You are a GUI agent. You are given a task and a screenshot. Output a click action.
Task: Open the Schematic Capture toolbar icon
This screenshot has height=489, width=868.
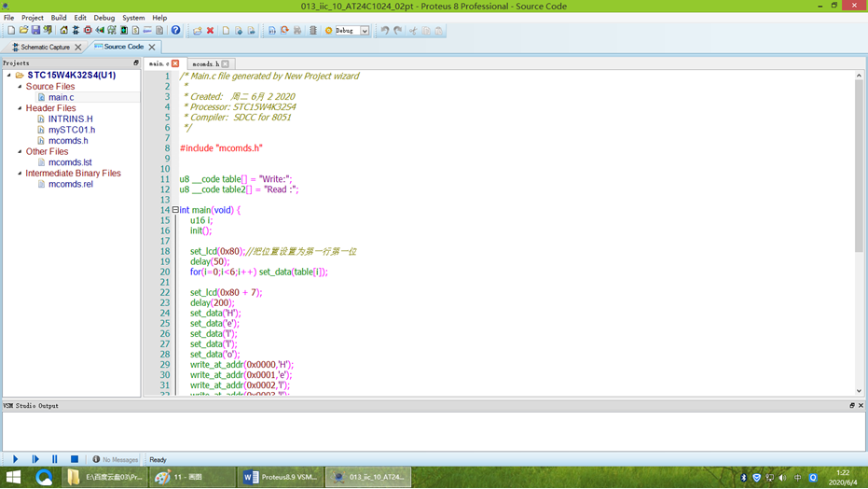point(76,31)
